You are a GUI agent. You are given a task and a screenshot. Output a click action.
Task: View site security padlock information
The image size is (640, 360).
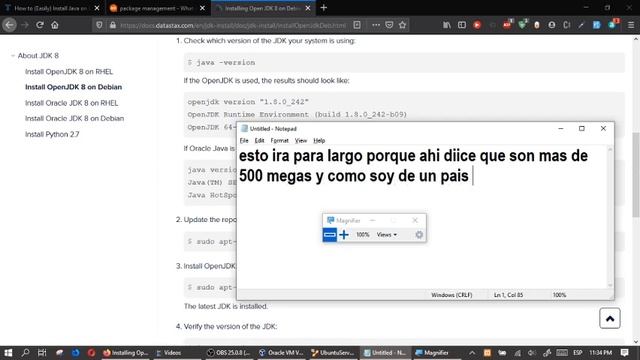(x=113, y=25)
